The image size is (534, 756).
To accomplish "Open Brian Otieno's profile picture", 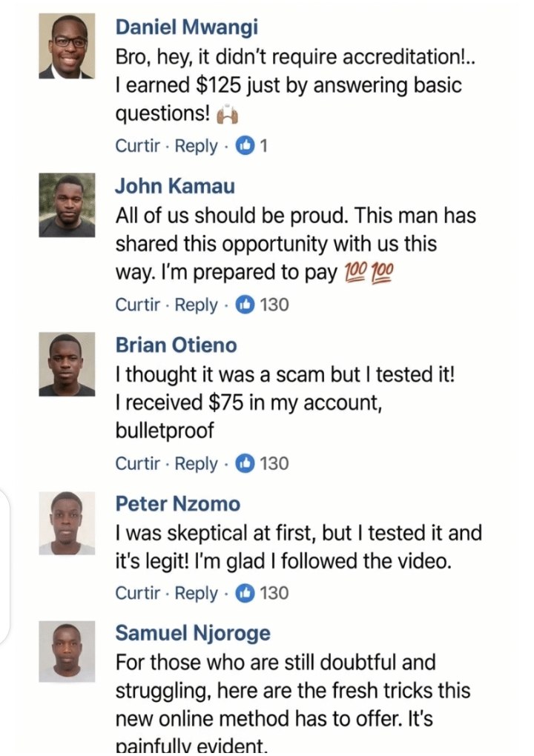I will click(67, 364).
